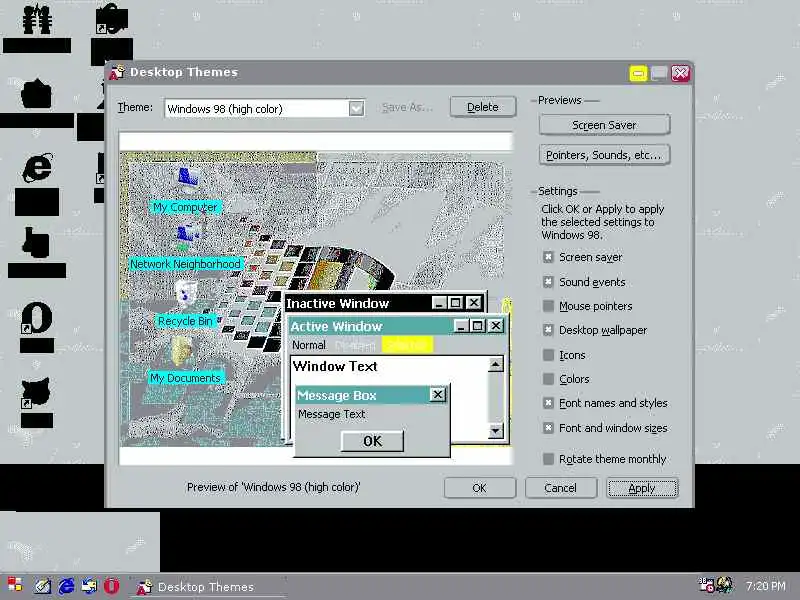The width and height of the screenshot is (800, 600).
Task: Launch Internet Explorer from the quick launch bar
Action: (66, 586)
